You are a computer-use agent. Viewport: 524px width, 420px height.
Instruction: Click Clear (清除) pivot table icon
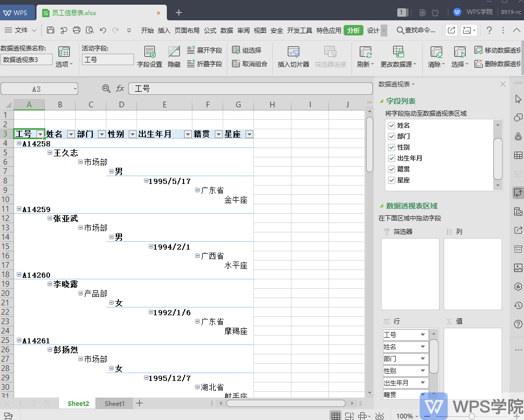pyautogui.click(x=436, y=57)
